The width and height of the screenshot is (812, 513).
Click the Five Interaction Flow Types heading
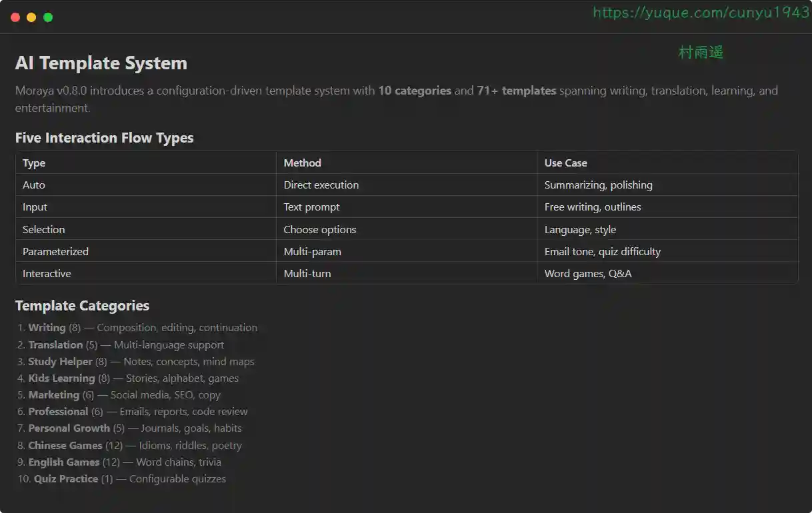(x=104, y=138)
